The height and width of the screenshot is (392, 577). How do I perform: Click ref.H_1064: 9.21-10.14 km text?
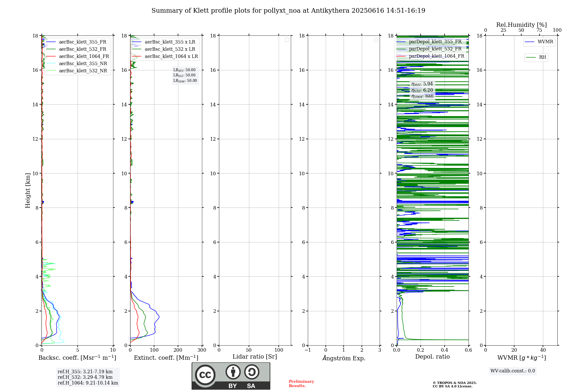pos(88,383)
